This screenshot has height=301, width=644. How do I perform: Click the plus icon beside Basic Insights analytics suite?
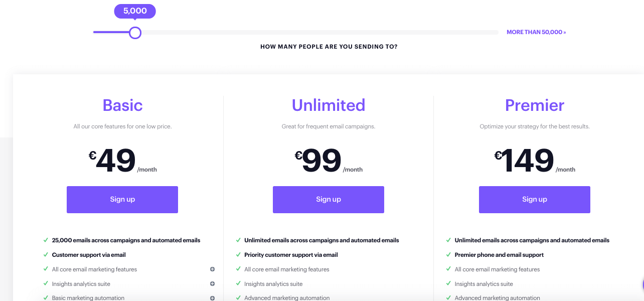click(212, 284)
